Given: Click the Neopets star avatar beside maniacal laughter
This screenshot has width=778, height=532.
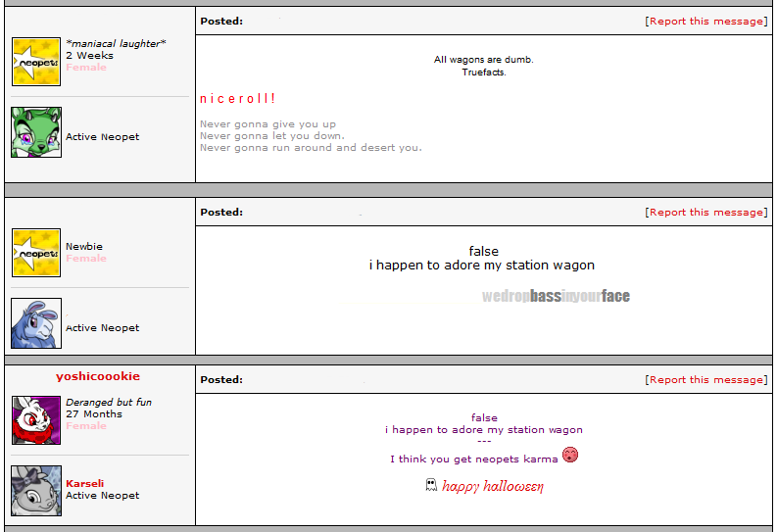Looking at the screenshot, I should [x=36, y=62].
